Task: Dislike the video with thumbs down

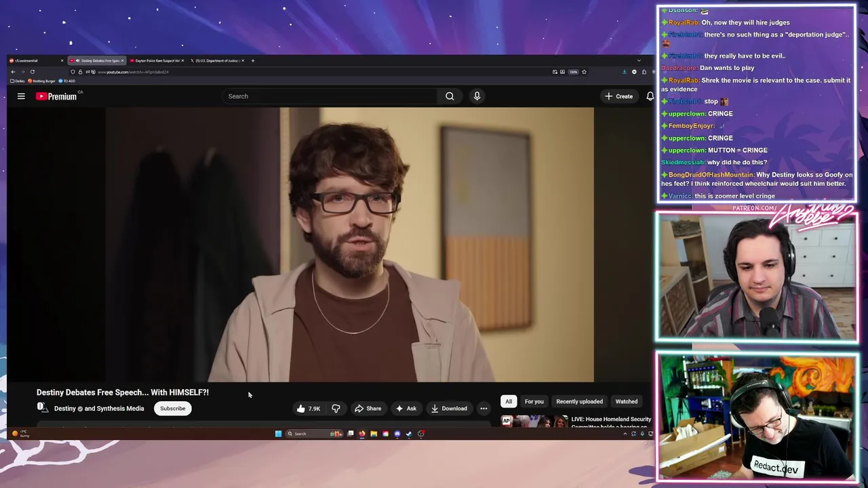Action: tap(336, 409)
